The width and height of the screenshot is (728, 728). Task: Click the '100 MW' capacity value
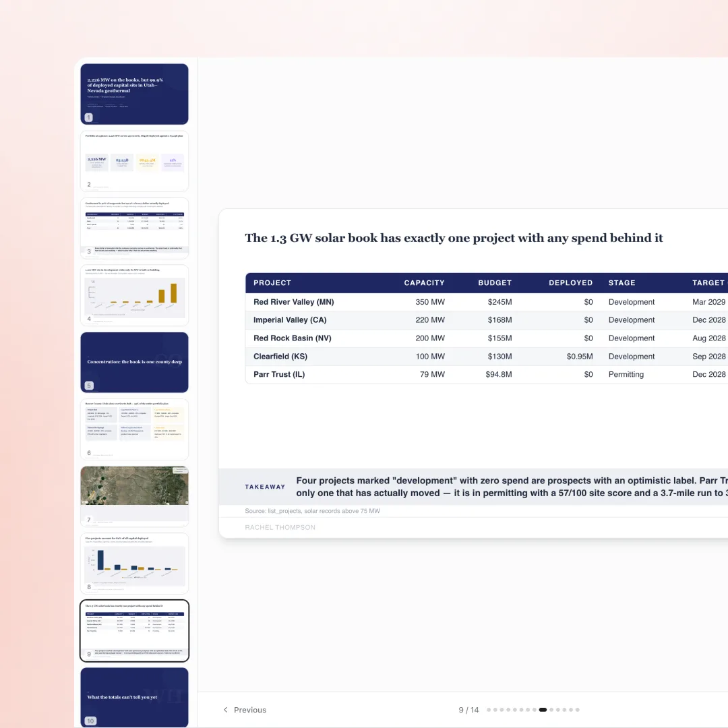click(430, 356)
